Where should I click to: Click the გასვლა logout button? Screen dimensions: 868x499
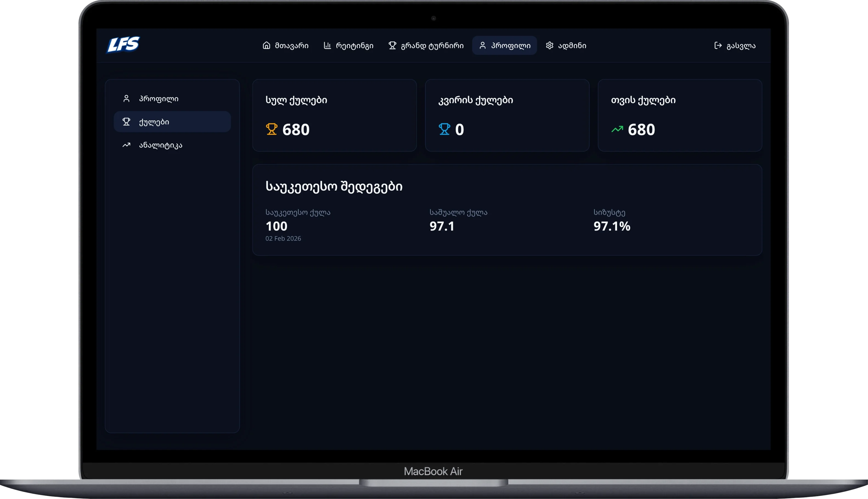pyautogui.click(x=735, y=45)
